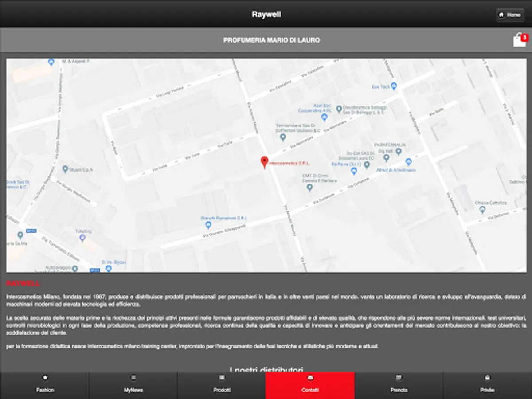Select the Termoindiana Sas map pin
Viewport: 532px width, 399px height.
[x=283, y=137]
